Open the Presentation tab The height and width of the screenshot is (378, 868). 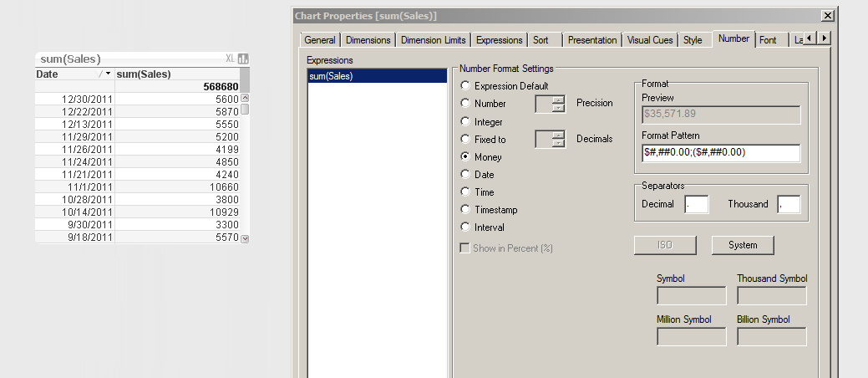(x=591, y=40)
